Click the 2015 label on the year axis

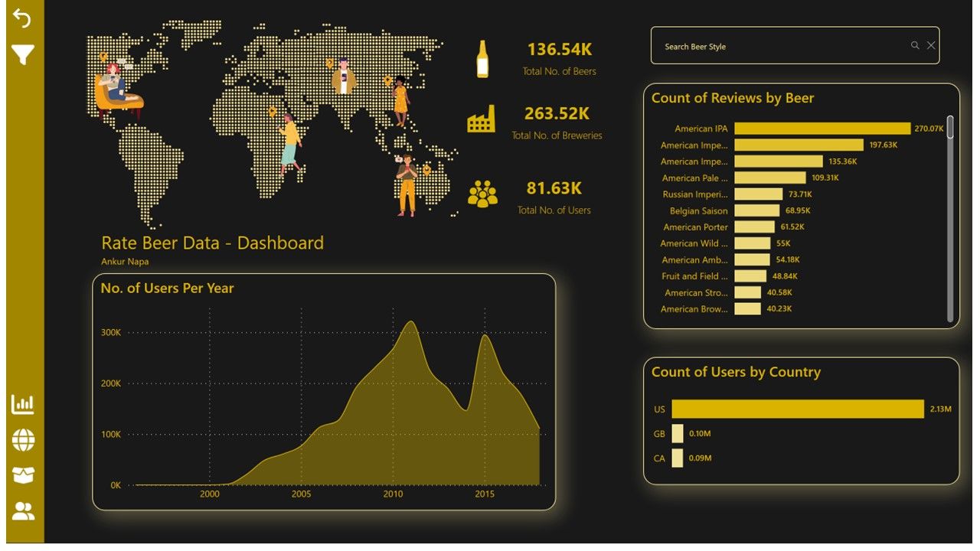485,494
